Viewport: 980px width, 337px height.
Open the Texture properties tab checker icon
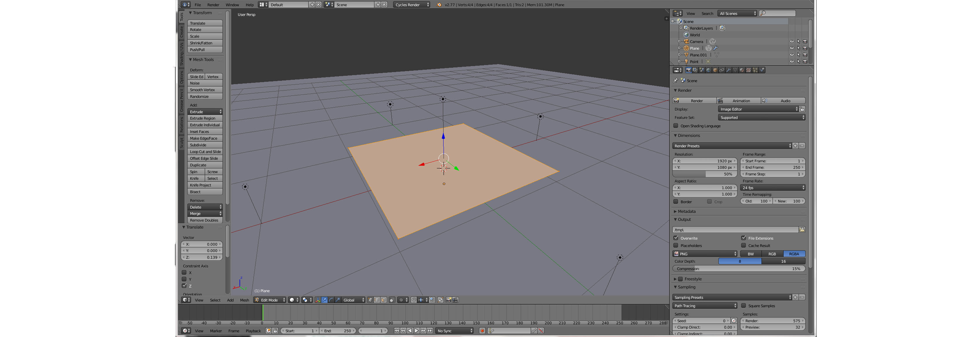click(748, 70)
